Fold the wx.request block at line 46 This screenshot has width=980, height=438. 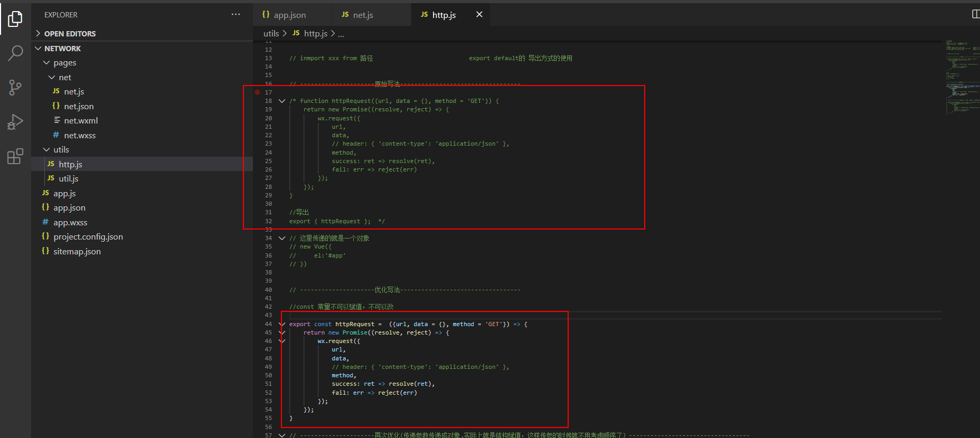pyautogui.click(x=282, y=341)
